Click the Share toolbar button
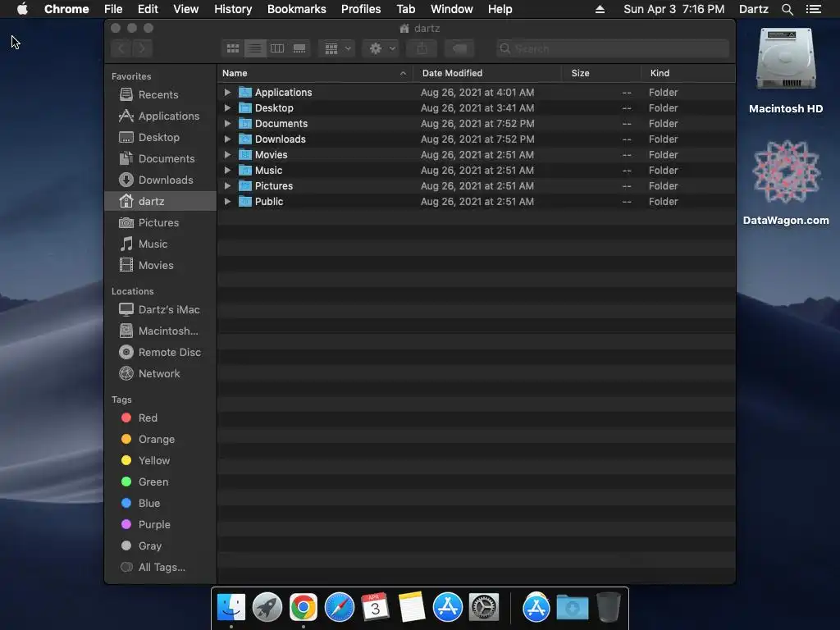The height and width of the screenshot is (630, 840). pyautogui.click(x=422, y=48)
